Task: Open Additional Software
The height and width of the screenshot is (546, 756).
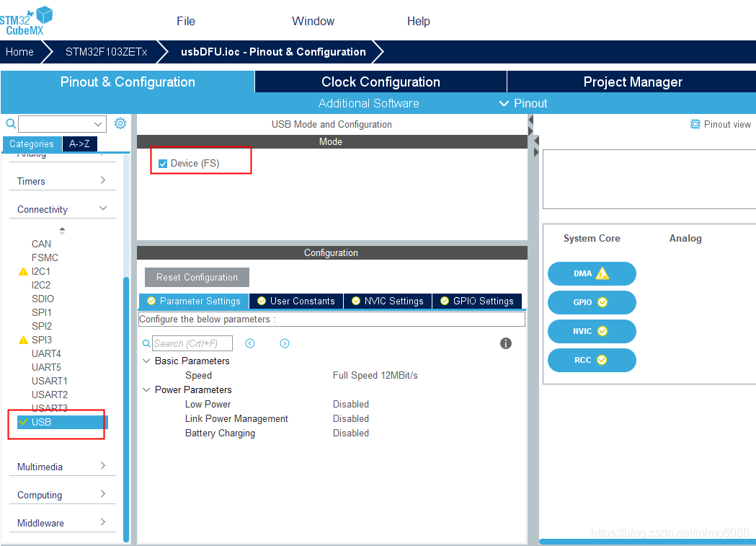Action: [x=368, y=103]
